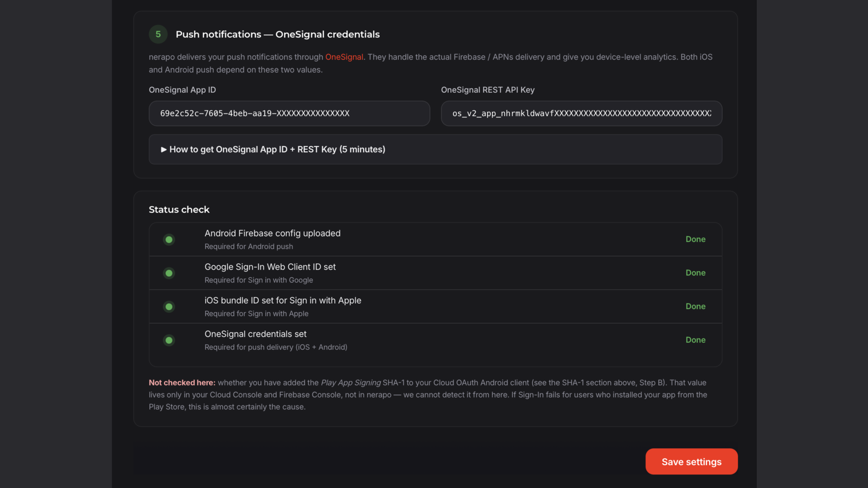Click Done status for Google Sign-In Web Client ID
Screen dimensions: 868x488
pyautogui.click(x=695, y=273)
